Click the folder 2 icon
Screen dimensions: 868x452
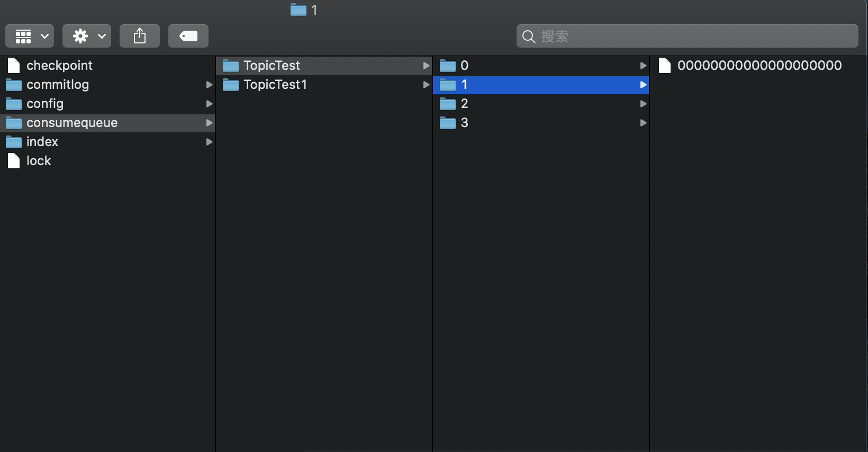pos(448,104)
